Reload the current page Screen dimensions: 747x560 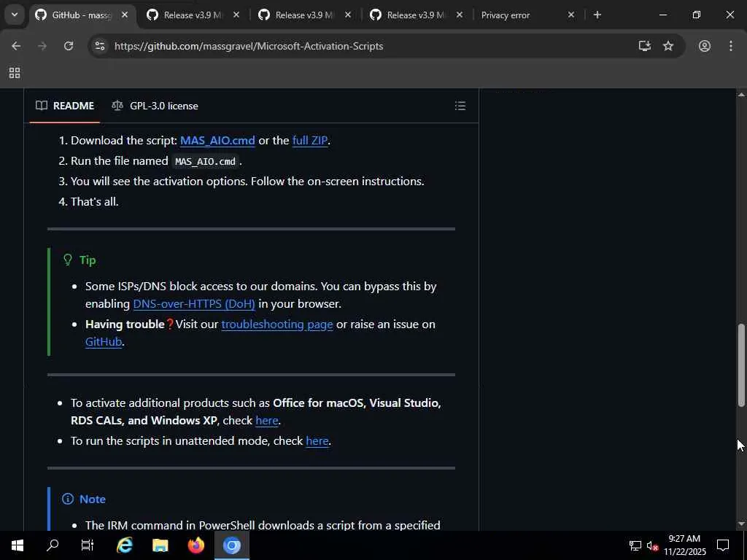pyautogui.click(x=69, y=46)
